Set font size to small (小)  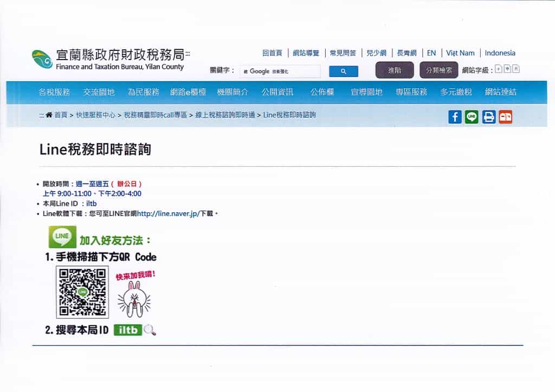[x=499, y=69]
